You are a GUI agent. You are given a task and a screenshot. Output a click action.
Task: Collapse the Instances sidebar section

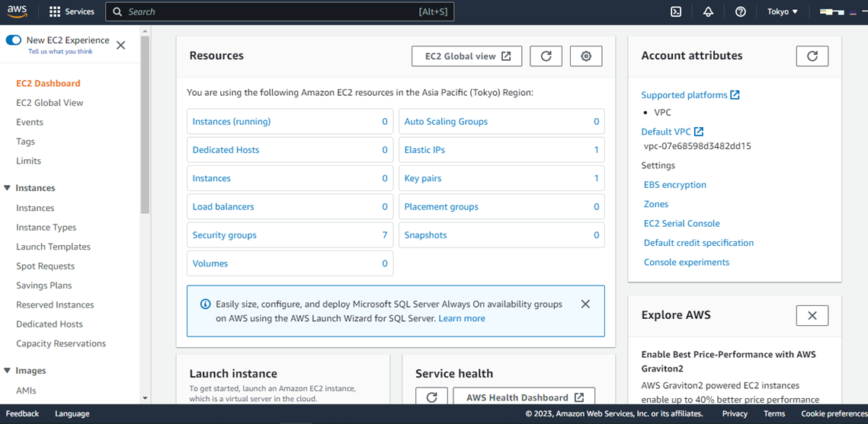(x=7, y=188)
